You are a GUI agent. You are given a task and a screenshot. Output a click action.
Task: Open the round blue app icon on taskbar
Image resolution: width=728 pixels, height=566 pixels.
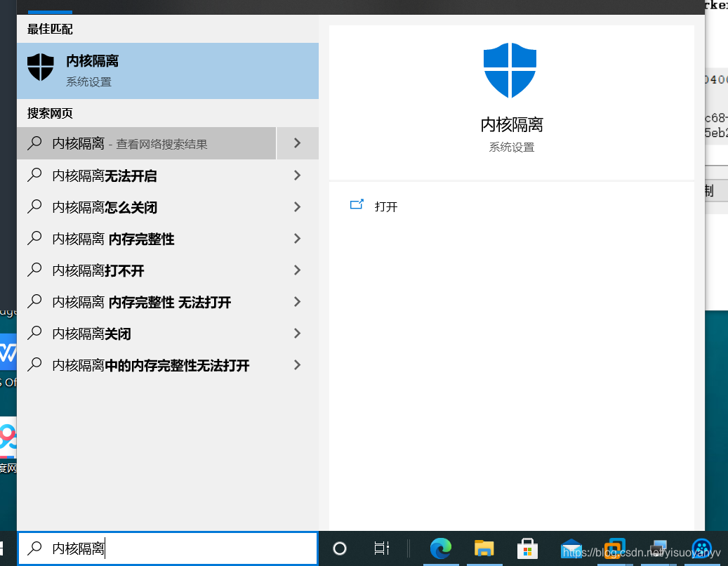point(702,548)
